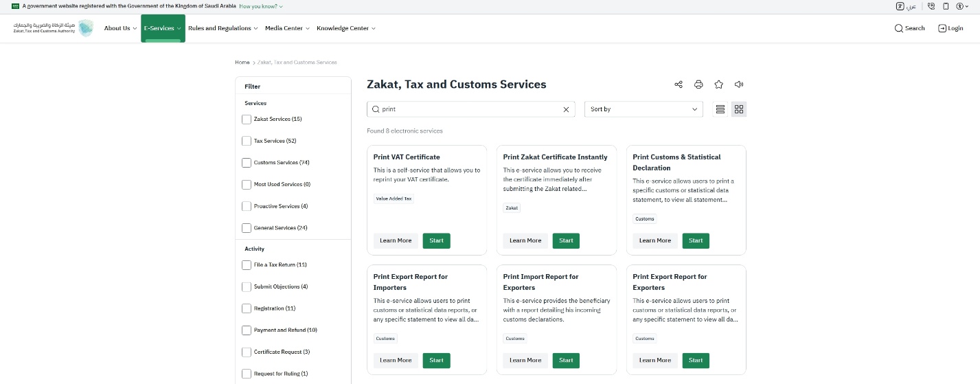Toggle Payment and Refund (10) checkbox
The image size is (980, 384).
247,330
